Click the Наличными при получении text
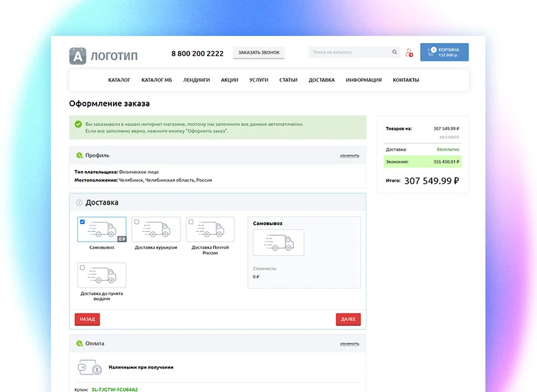The height and width of the screenshot is (392, 537). click(141, 367)
